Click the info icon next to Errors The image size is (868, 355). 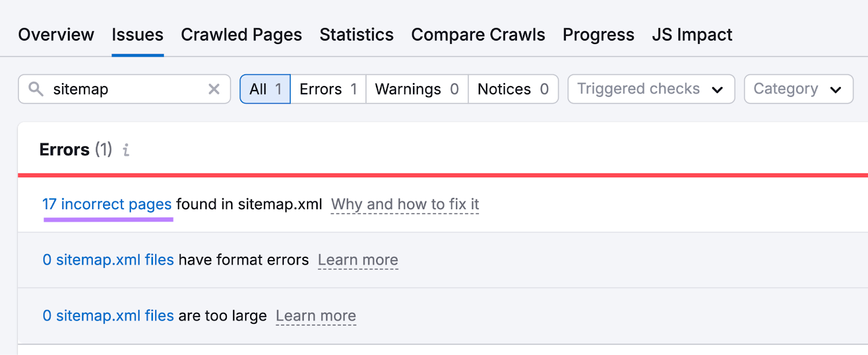click(x=126, y=150)
